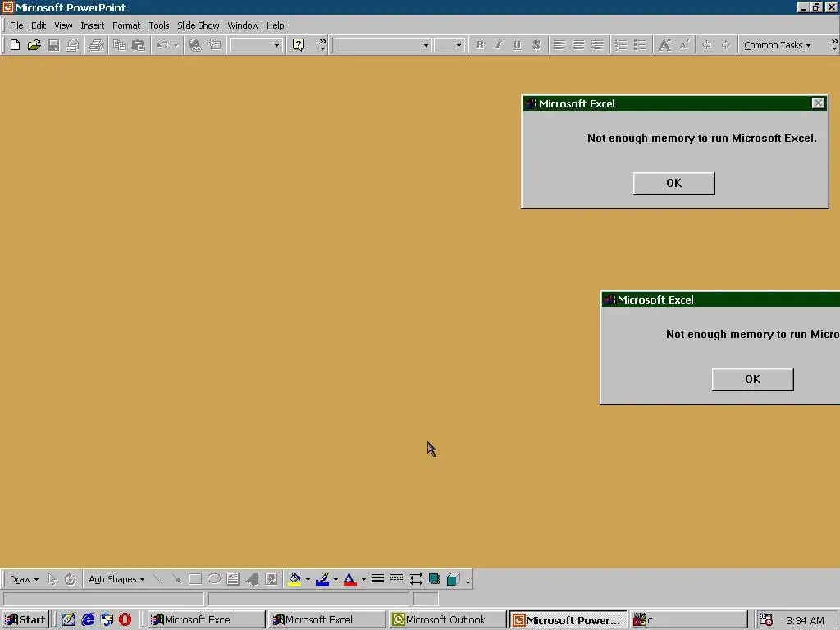Click the Promote left arrow icon
This screenshot has width=840, height=630.
click(x=706, y=45)
